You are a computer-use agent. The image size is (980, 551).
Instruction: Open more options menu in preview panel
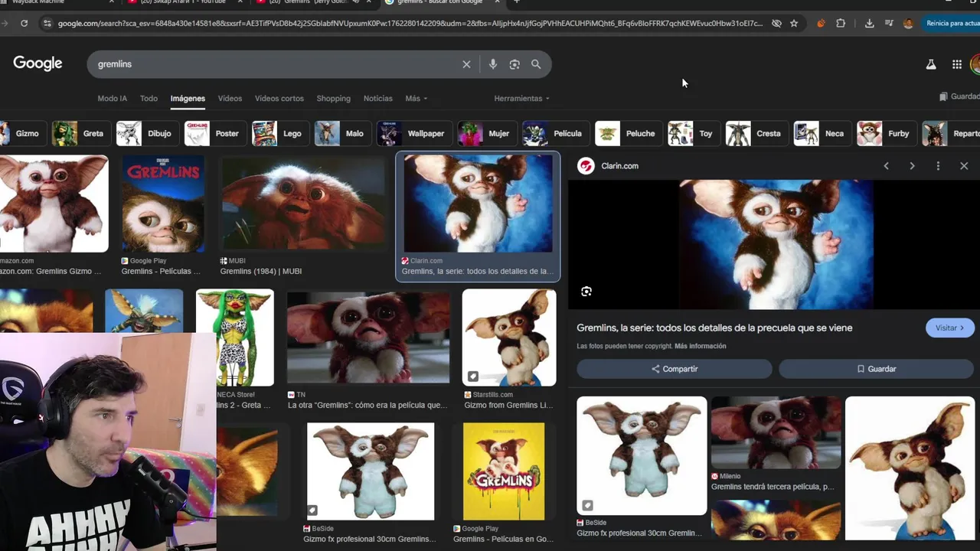(938, 166)
